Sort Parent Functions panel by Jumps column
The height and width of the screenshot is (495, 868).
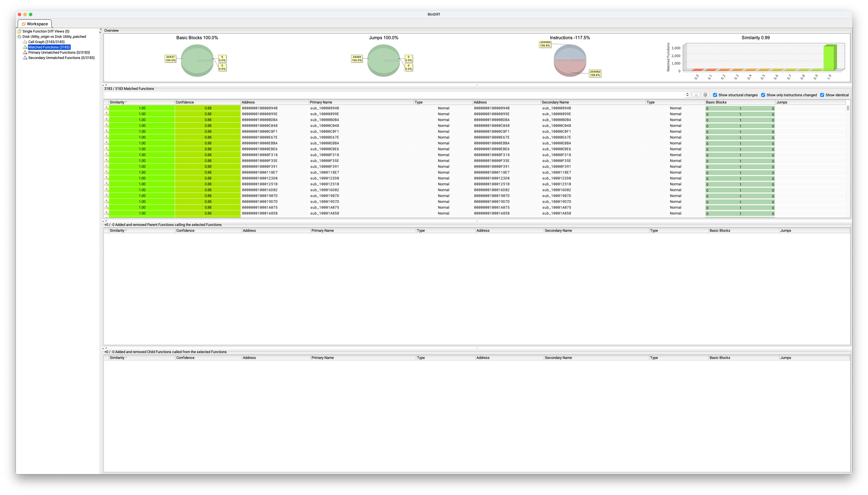click(x=814, y=231)
